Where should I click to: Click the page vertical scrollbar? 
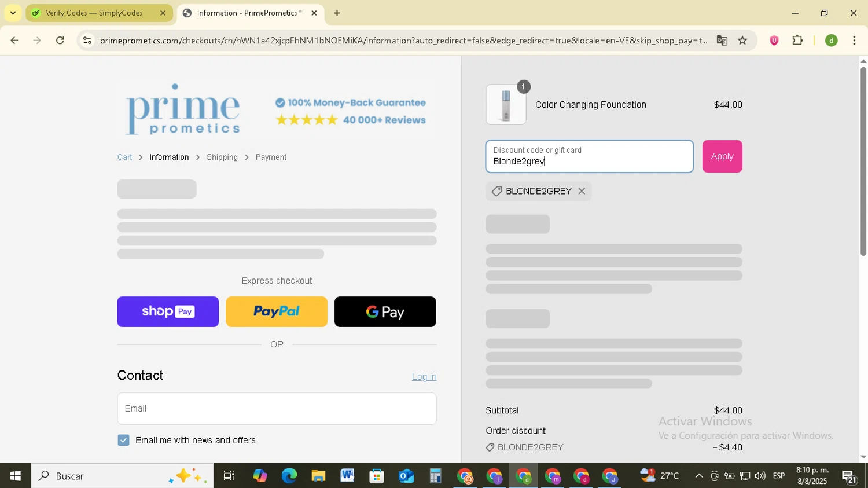[863, 162]
